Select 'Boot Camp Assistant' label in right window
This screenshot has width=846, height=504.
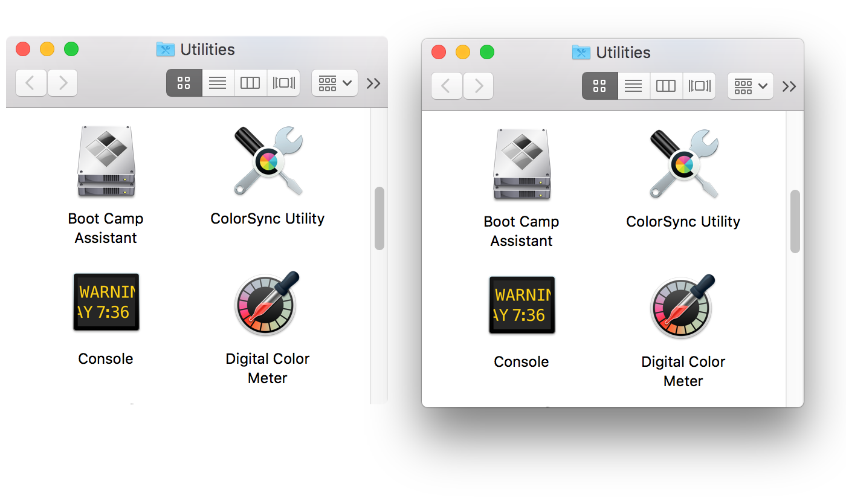(521, 231)
